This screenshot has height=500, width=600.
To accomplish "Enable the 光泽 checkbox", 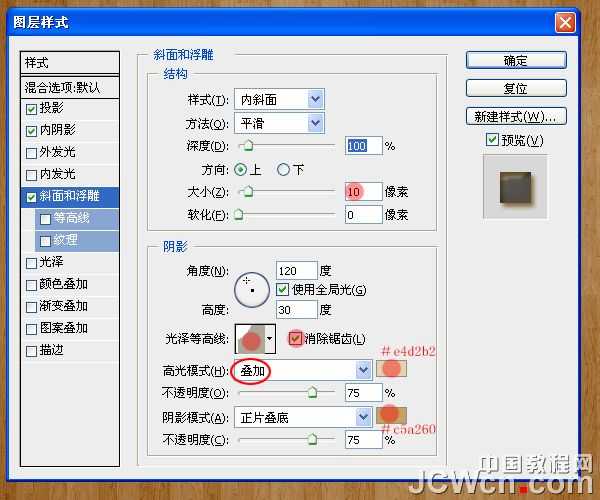I will point(31,263).
